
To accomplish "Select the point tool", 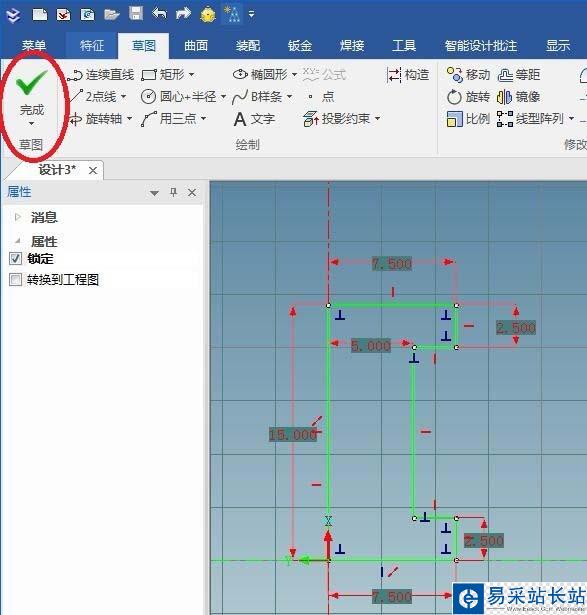I will click(321, 96).
